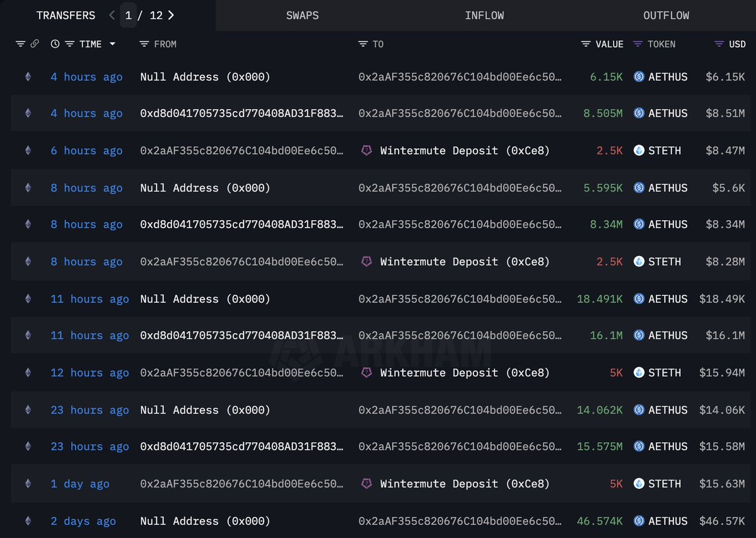Click AETHUS token icon on $46.57K row
Viewport: 756px width, 538px height.
[639, 520]
